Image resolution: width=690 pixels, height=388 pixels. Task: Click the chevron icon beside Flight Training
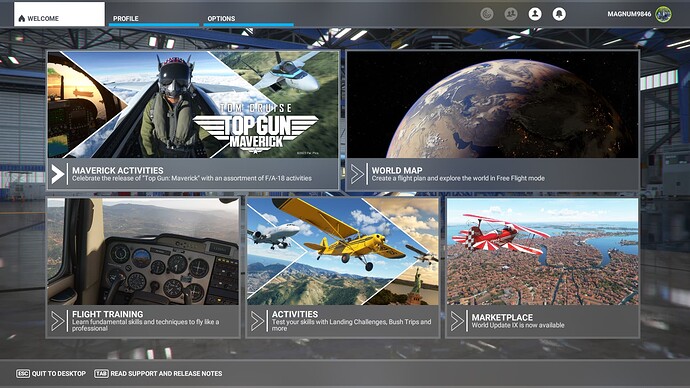(57, 321)
